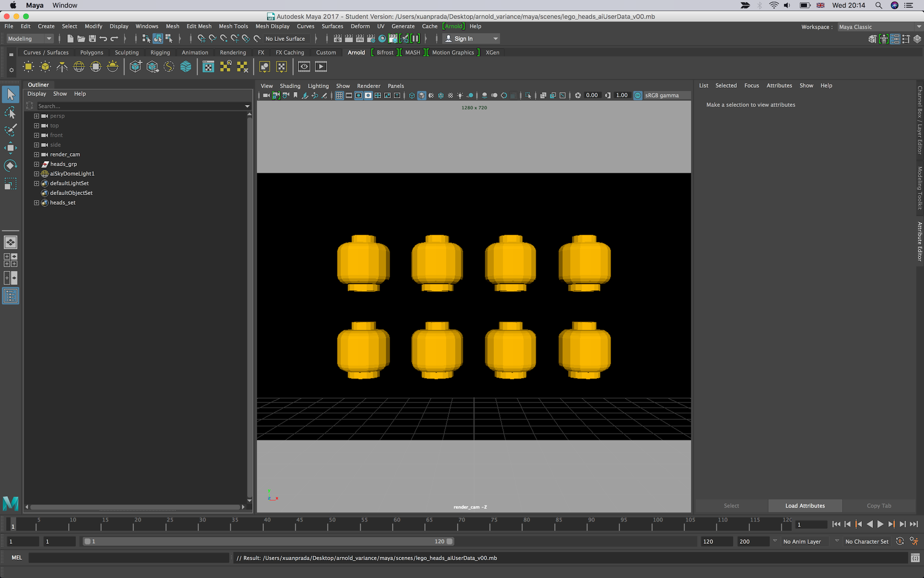Open the Arnold RenderView eye icon
Screen dimensions: 924x578
[304, 66]
